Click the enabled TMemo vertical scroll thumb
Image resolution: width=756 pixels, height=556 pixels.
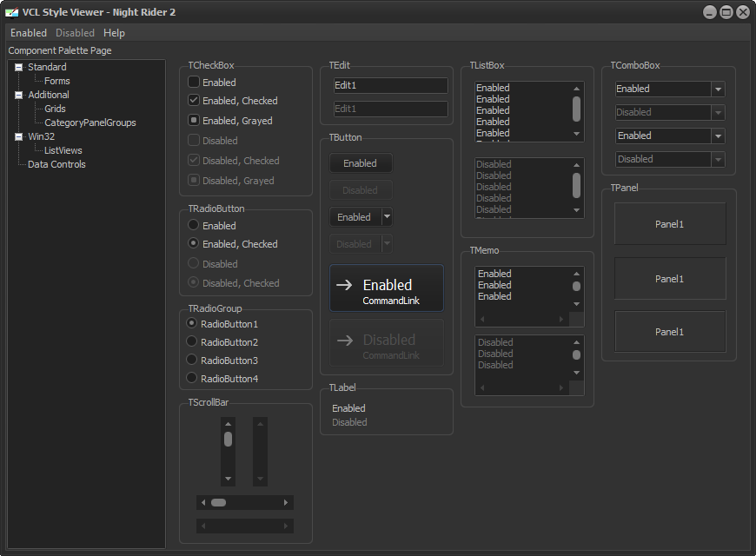coord(577,286)
